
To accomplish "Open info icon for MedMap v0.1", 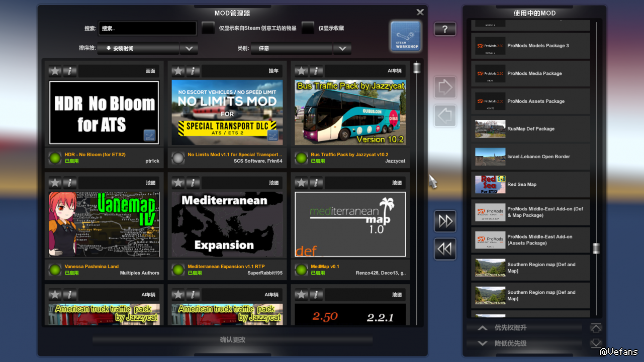I will click(x=316, y=183).
